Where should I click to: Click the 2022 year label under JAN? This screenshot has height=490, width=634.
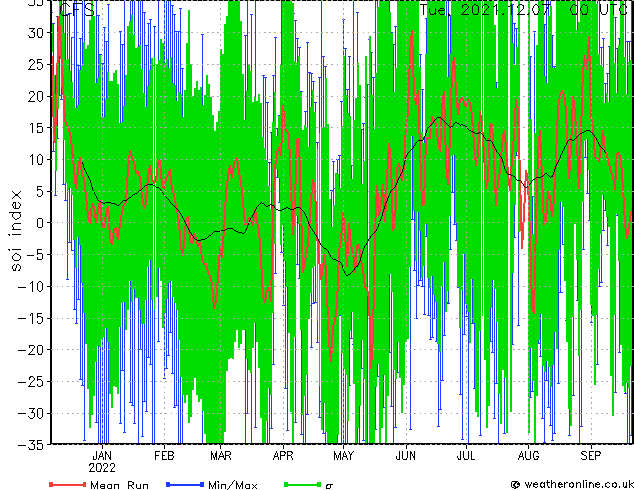coord(102,468)
